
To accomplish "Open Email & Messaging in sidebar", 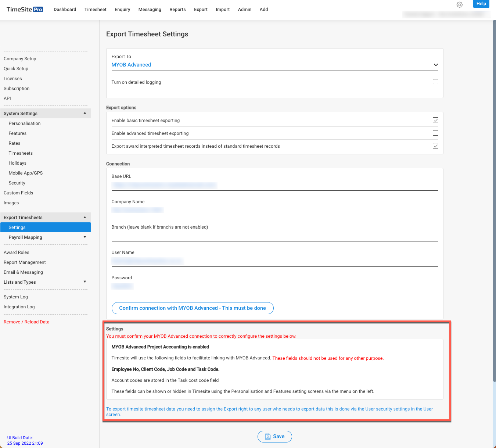I will point(23,272).
